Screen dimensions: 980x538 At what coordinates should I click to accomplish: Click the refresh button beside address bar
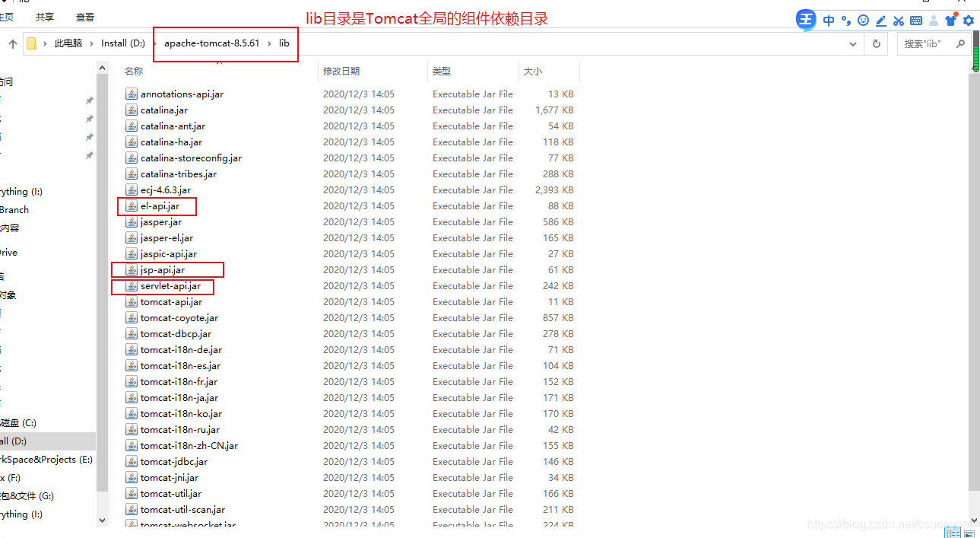(x=877, y=44)
